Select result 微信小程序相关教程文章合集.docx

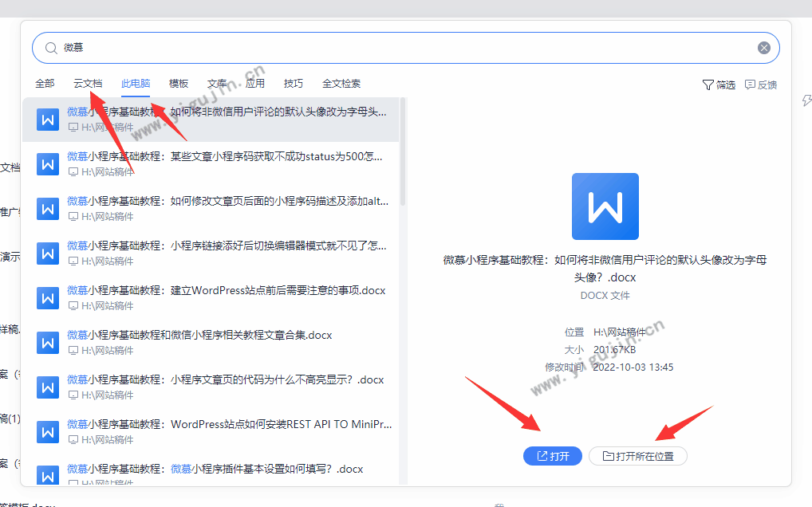(211, 343)
